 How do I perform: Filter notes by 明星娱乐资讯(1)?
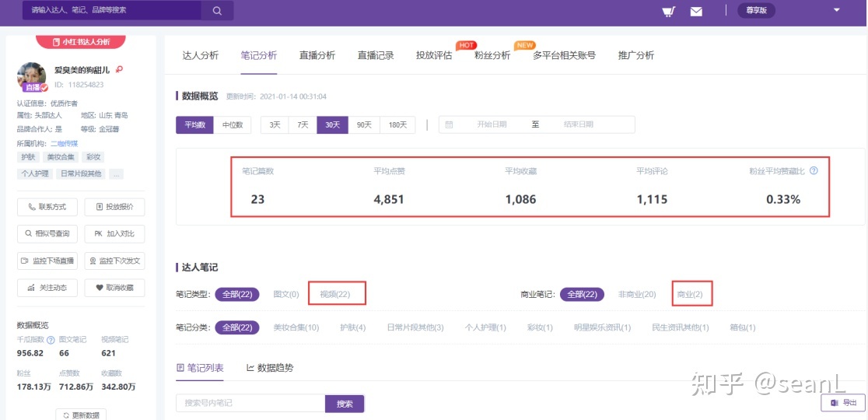(x=602, y=327)
